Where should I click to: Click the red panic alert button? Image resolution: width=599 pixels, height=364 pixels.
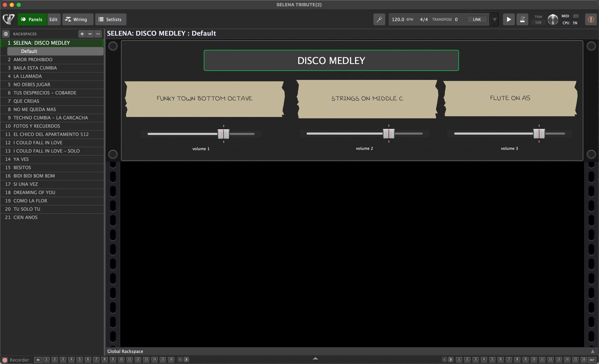pos(591,19)
